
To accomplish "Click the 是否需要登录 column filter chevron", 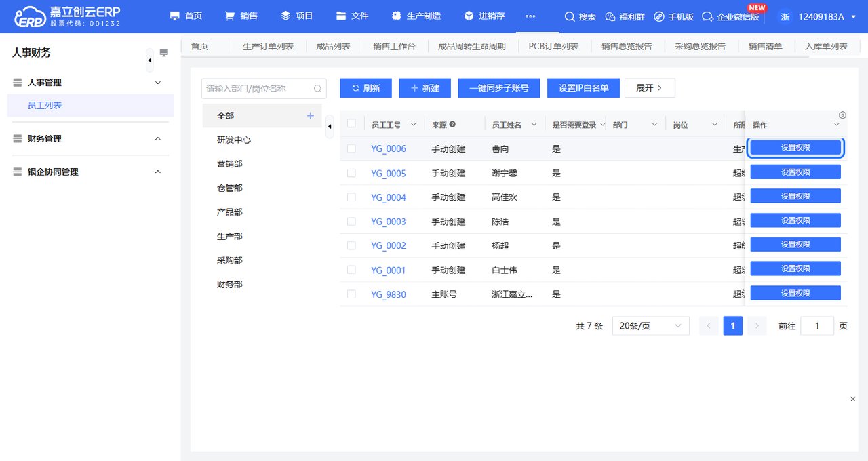I will [x=602, y=125].
